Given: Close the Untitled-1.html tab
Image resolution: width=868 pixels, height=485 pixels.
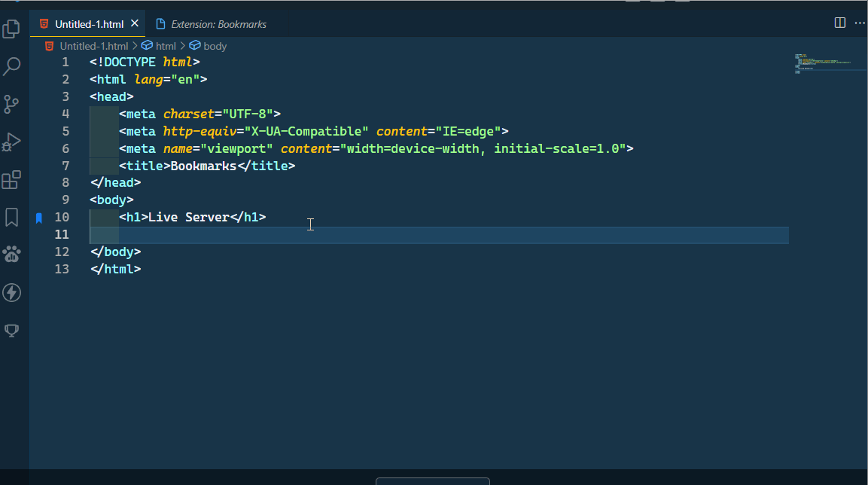Looking at the screenshot, I should 135,24.
